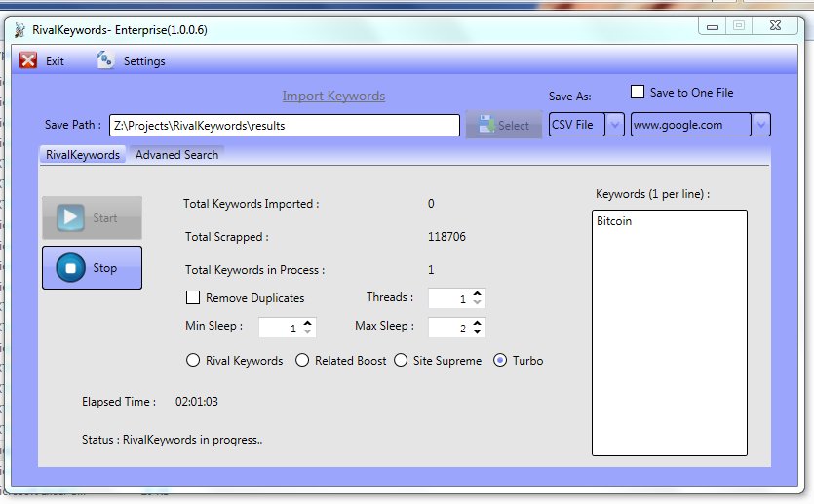The height and width of the screenshot is (504, 814).
Task: Increase Min Sleep with up arrow
Action: pyautogui.click(x=307, y=323)
